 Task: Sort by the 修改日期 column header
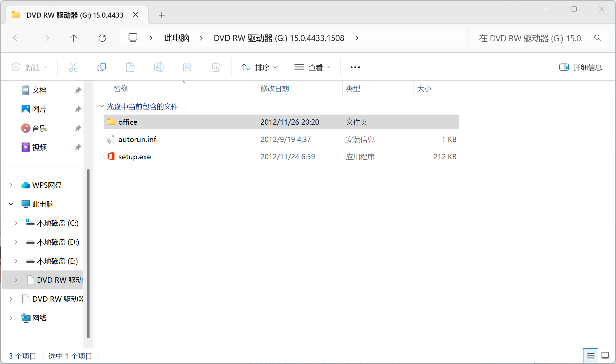274,89
